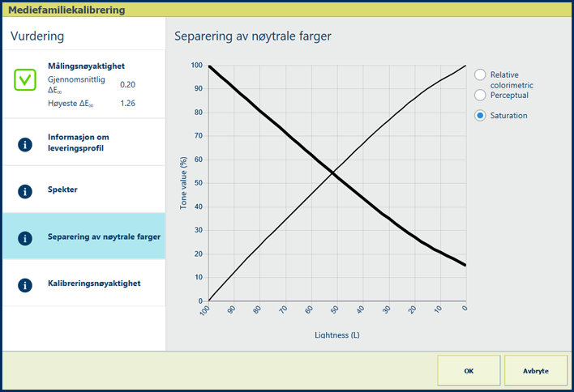Click the Tone value (%) axis label
Viewport: 574px width, 392px height.
(183, 183)
